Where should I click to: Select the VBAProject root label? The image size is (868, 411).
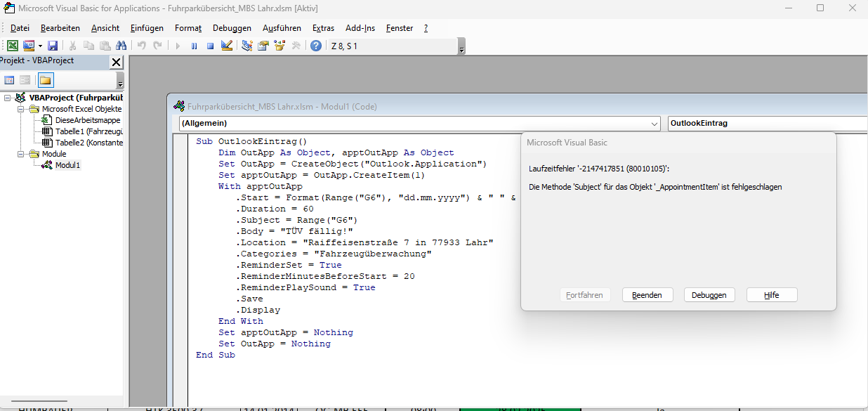tap(76, 98)
